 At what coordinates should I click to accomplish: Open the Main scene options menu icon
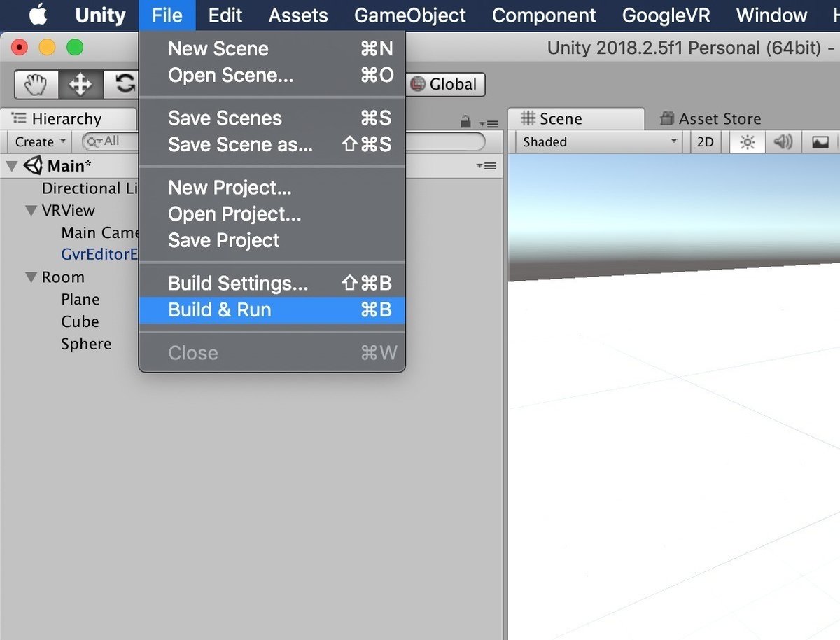pyautogui.click(x=486, y=166)
